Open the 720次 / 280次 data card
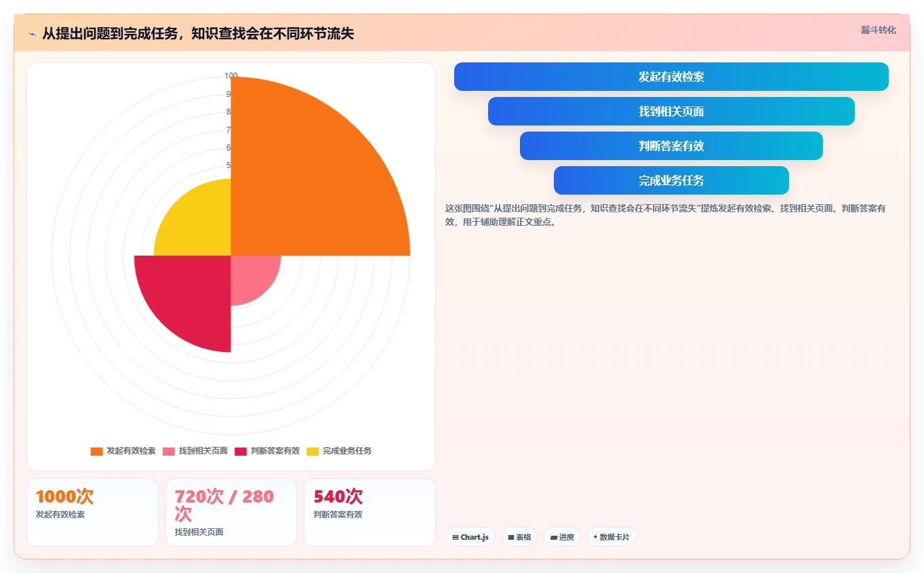This screenshot has height=573, width=924. [231, 512]
